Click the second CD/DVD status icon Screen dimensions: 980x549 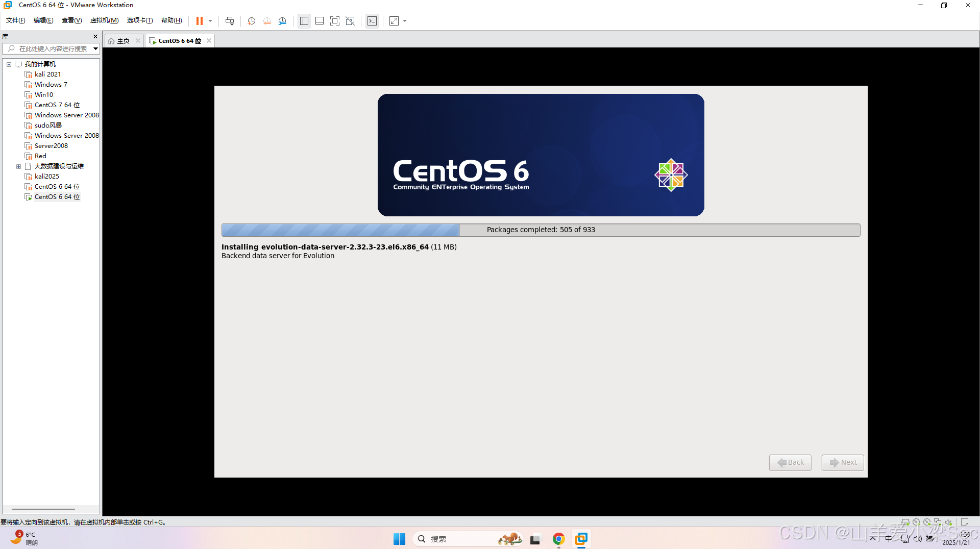pyautogui.click(x=927, y=522)
